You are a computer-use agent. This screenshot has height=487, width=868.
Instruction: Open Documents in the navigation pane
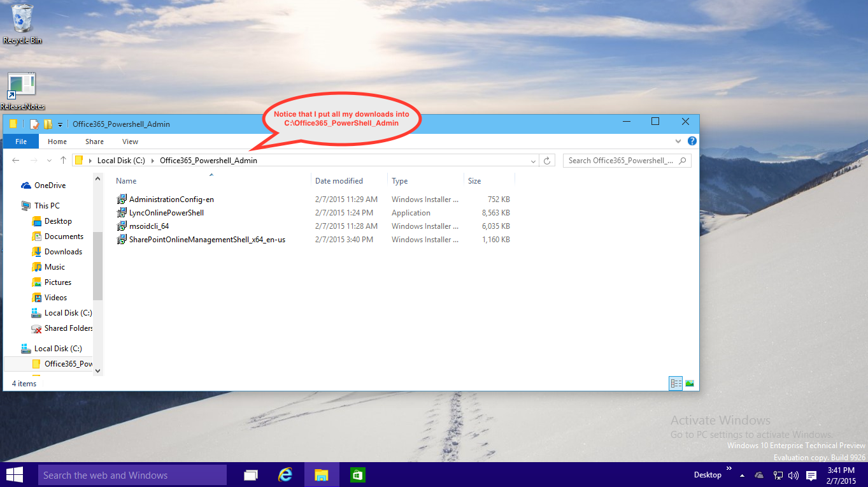click(x=64, y=236)
